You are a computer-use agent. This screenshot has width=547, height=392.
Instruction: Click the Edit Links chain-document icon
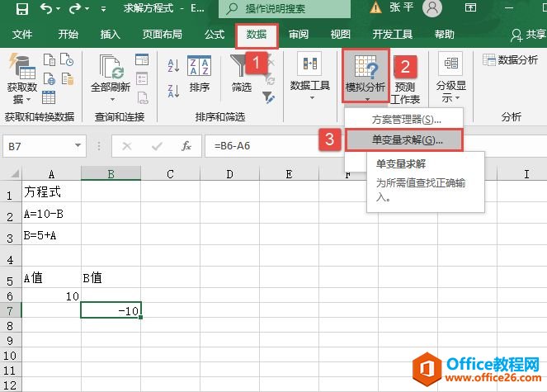143,98
